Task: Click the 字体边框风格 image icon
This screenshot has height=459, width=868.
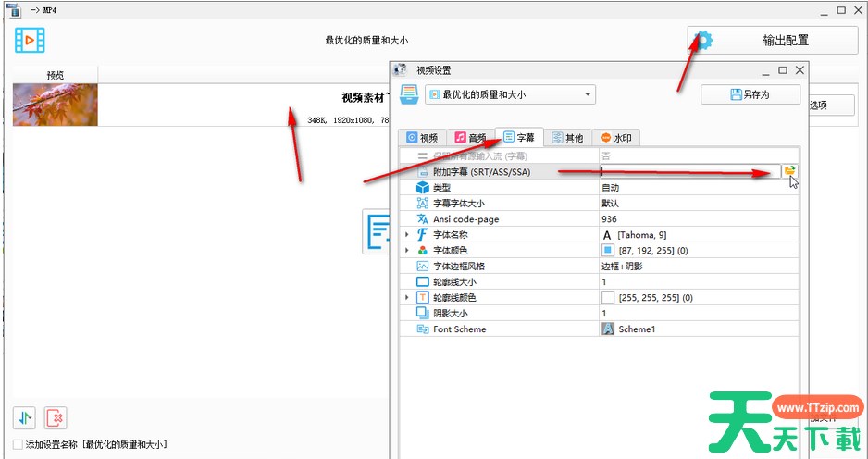Action: [x=423, y=266]
